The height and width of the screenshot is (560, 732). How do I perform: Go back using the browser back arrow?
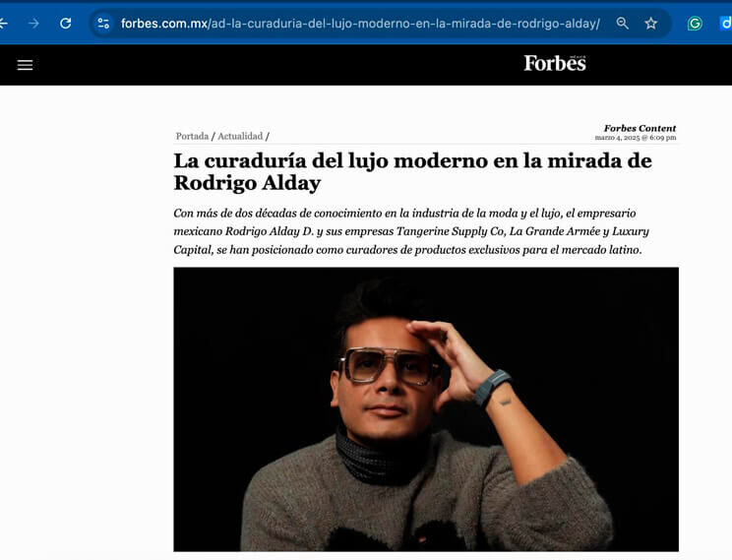[3, 24]
